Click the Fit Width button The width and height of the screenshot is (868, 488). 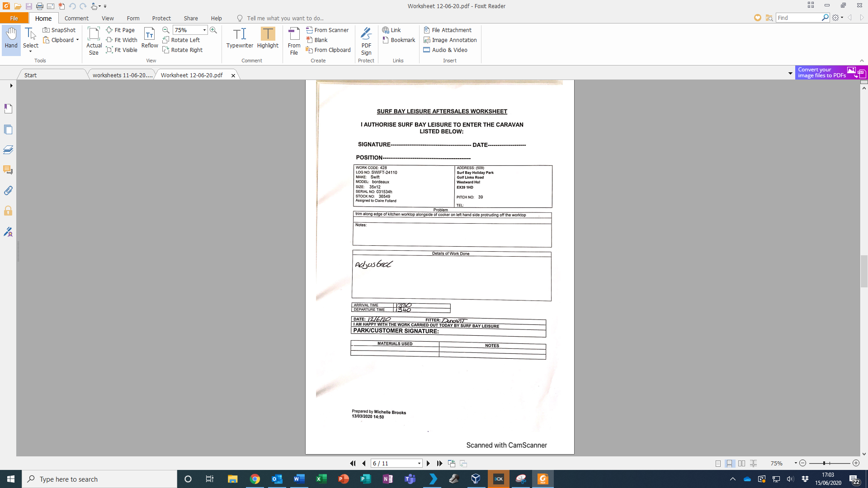[x=122, y=40]
